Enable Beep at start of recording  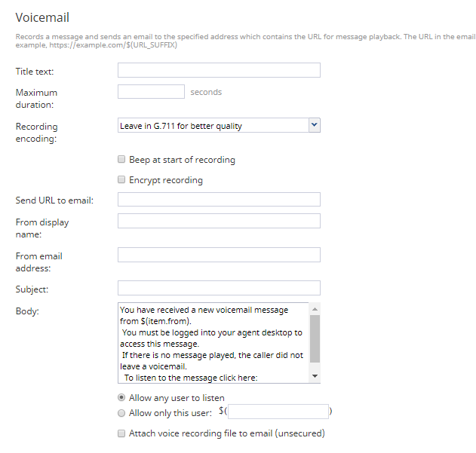point(121,159)
